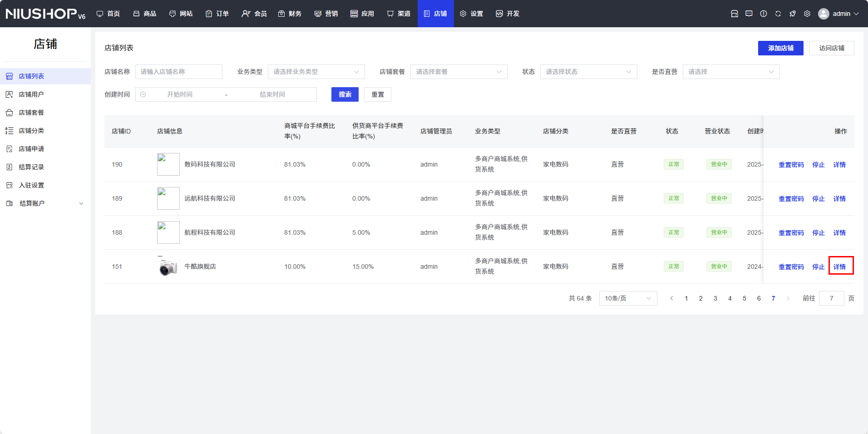
Task: Click the 牛酷旗舰店 camera thumbnail
Action: [168, 266]
